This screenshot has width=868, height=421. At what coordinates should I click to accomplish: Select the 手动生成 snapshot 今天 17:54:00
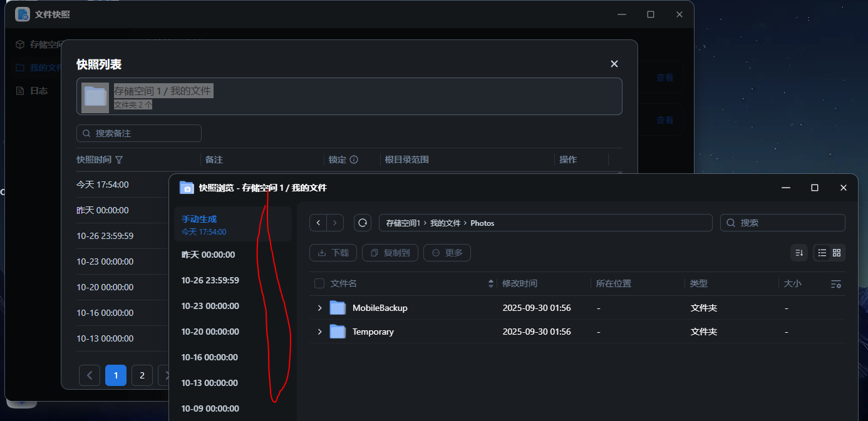233,225
